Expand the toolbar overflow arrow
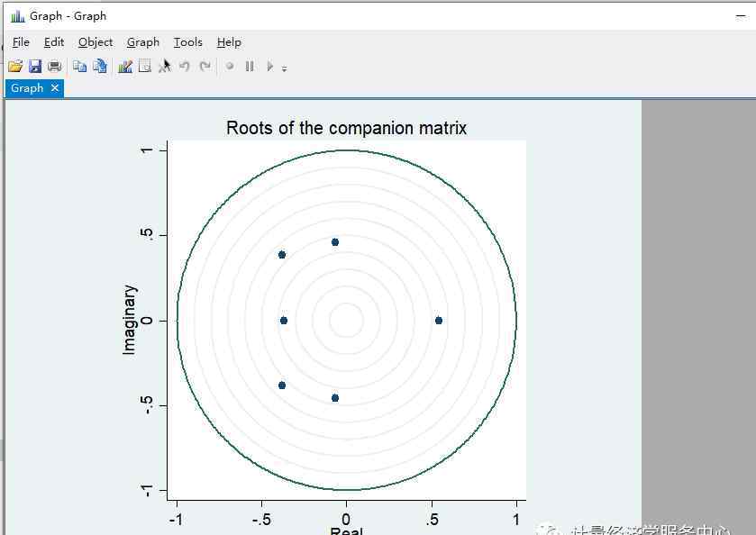Screen dimensions: 756x535 click(x=285, y=68)
